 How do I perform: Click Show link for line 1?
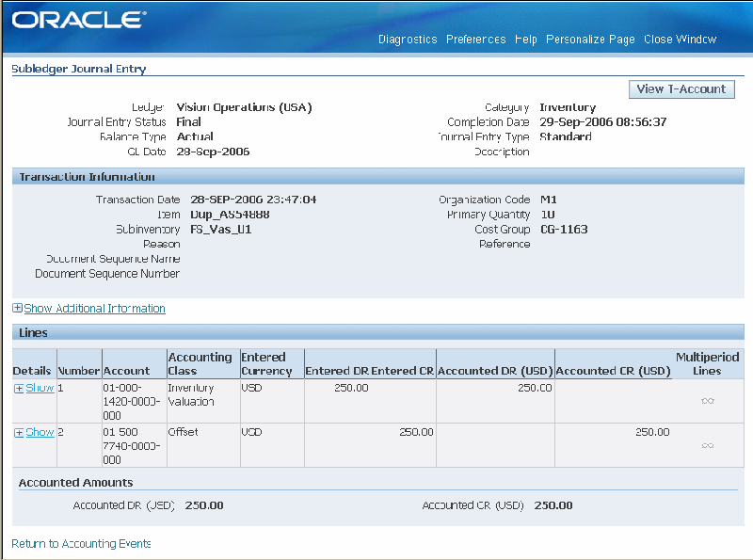click(x=40, y=388)
